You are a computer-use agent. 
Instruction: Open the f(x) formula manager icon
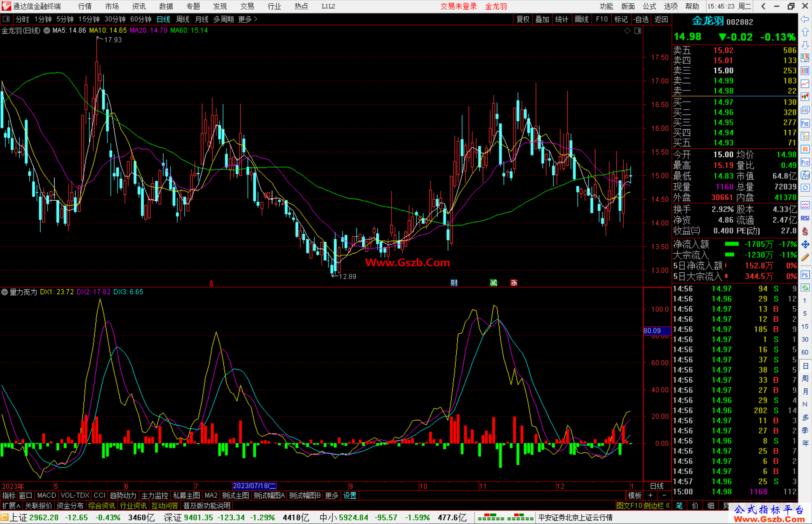pos(805,175)
